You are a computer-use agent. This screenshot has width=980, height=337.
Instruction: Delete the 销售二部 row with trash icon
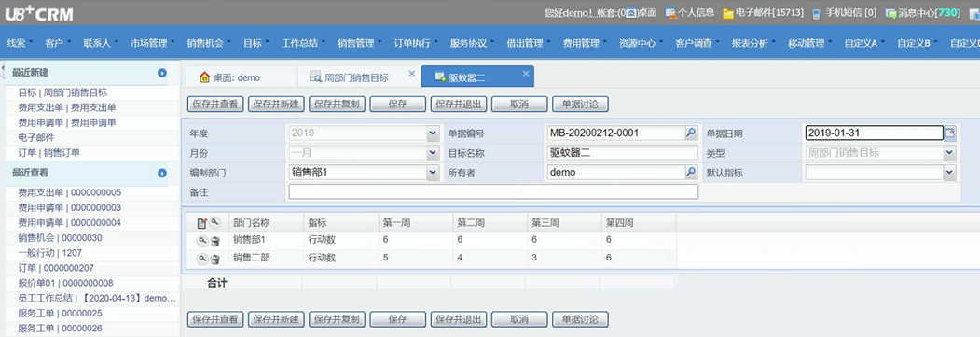click(214, 260)
